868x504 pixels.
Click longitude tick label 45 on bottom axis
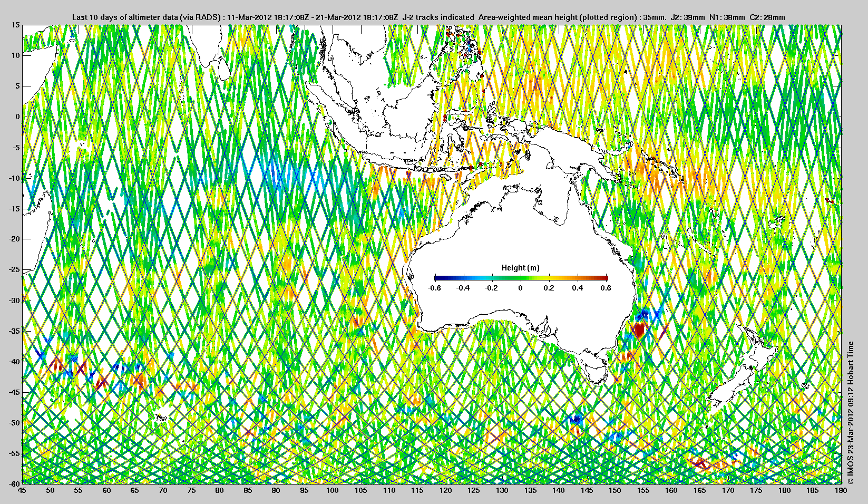(22, 490)
